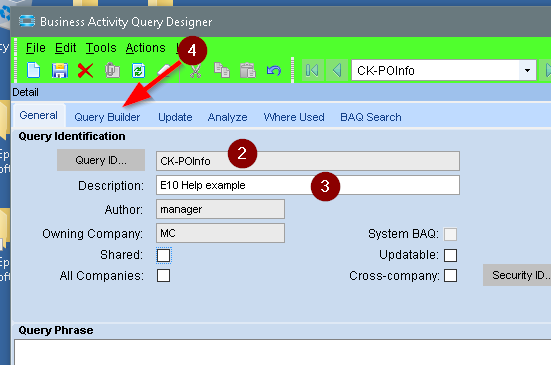Click the Paste clipboard icon

tap(248, 70)
